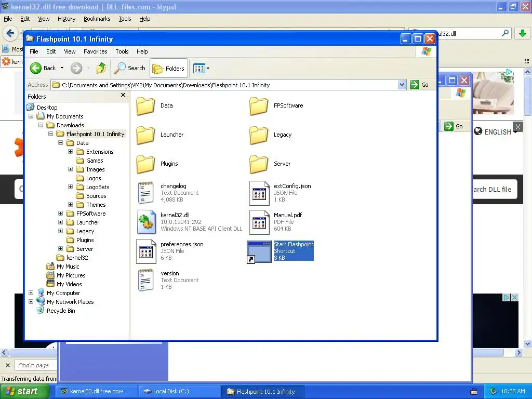Expand the Themes tree node
532x399 pixels.
pyautogui.click(x=70, y=204)
